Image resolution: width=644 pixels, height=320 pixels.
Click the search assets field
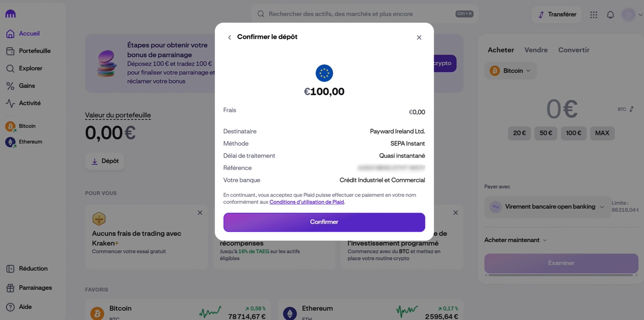click(356, 14)
